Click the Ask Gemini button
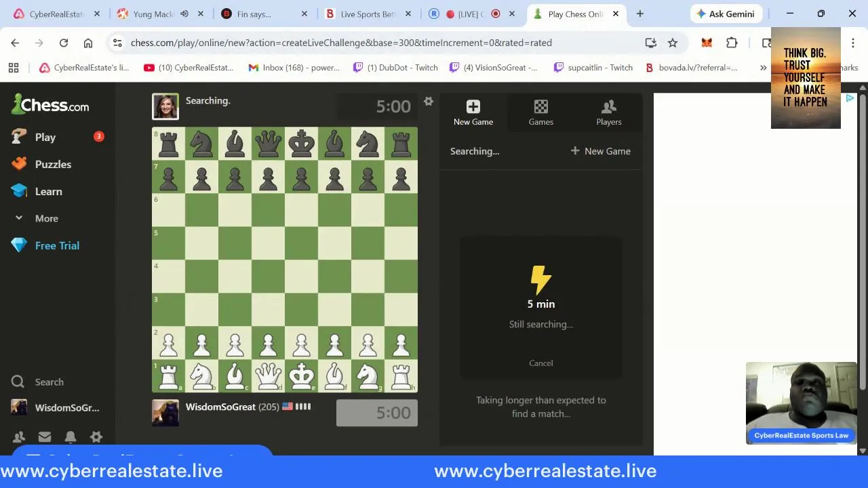 pyautogui.click(x=726, y=14)
